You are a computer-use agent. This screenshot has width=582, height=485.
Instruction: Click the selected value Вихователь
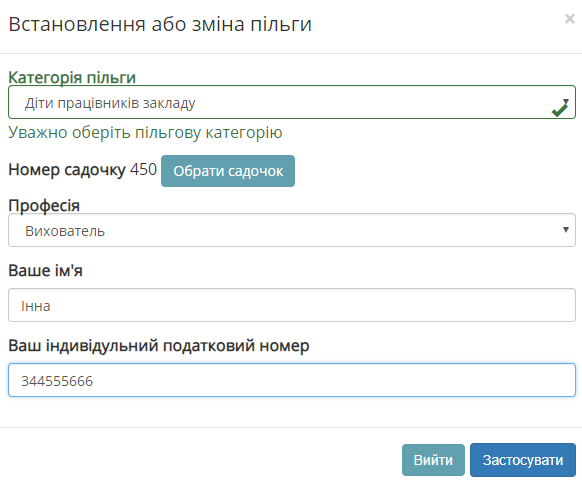click(x=65, y=231)
